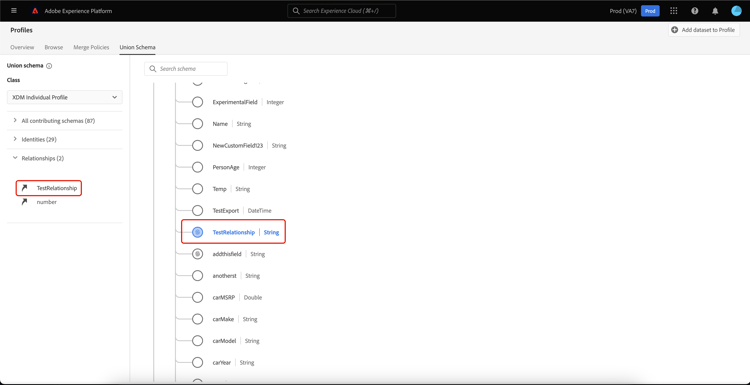
Task: Select the NewCustomField123 node circle
Action: pos(198,145)
